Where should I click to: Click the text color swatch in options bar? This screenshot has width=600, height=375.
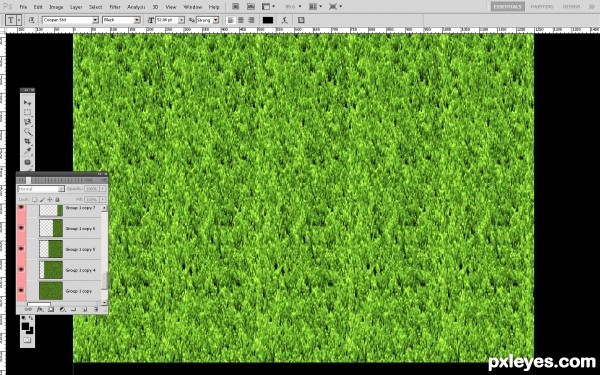[x=268, y=20]
